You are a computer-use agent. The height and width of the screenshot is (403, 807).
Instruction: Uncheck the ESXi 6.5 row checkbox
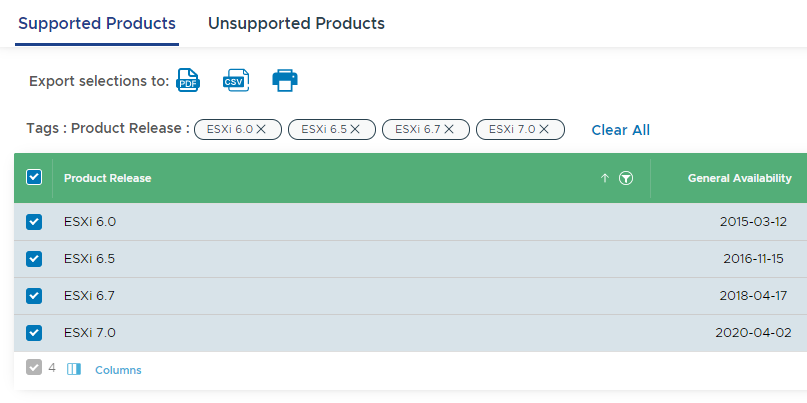(34, 259)
